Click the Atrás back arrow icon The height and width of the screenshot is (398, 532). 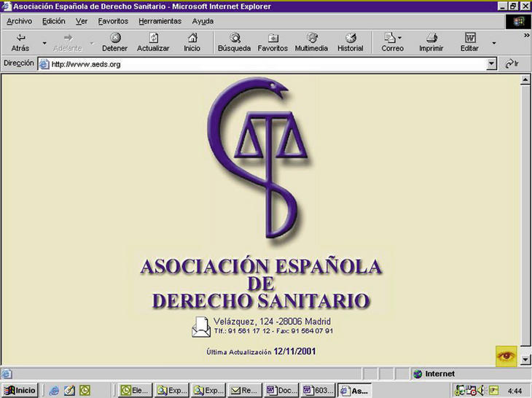tap(20, 38)
